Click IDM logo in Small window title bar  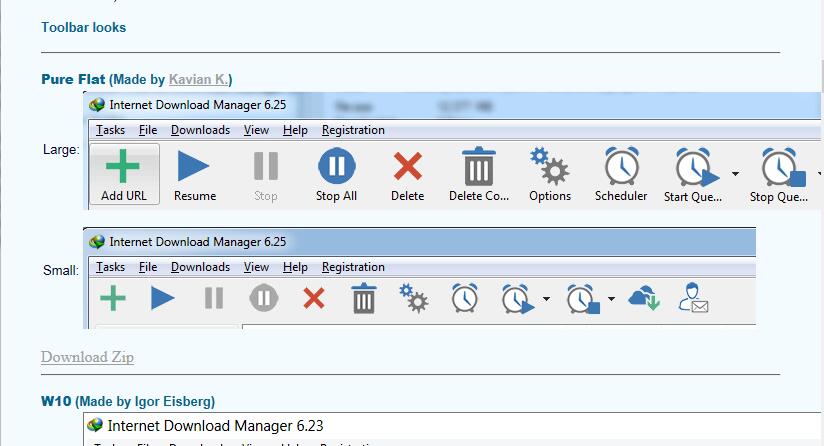[x=97, y=242]
